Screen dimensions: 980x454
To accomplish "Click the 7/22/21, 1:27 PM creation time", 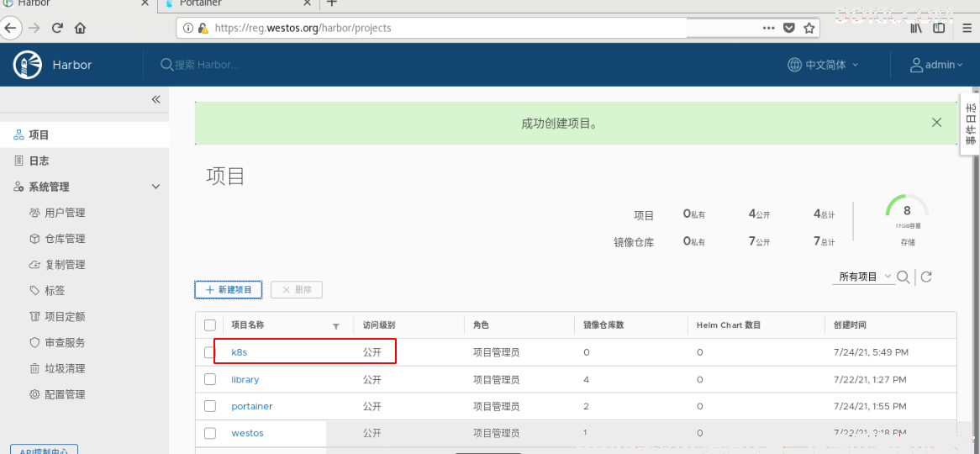I will click(x=870, y=379).
